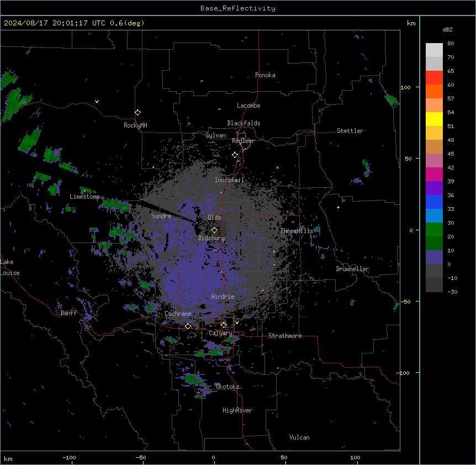The image size is (476, 465).
Task: Click the km unit label at bottom left
Action: click(8, 458)
